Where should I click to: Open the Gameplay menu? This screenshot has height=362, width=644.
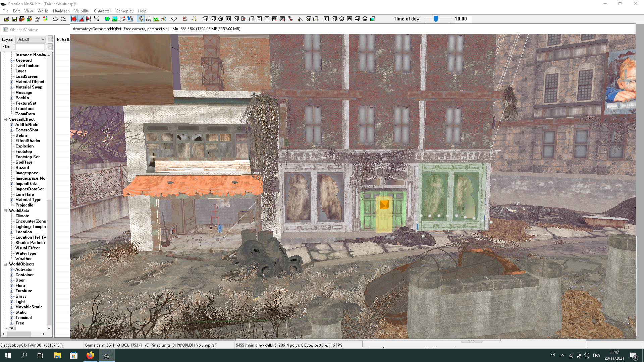(124, 11)
